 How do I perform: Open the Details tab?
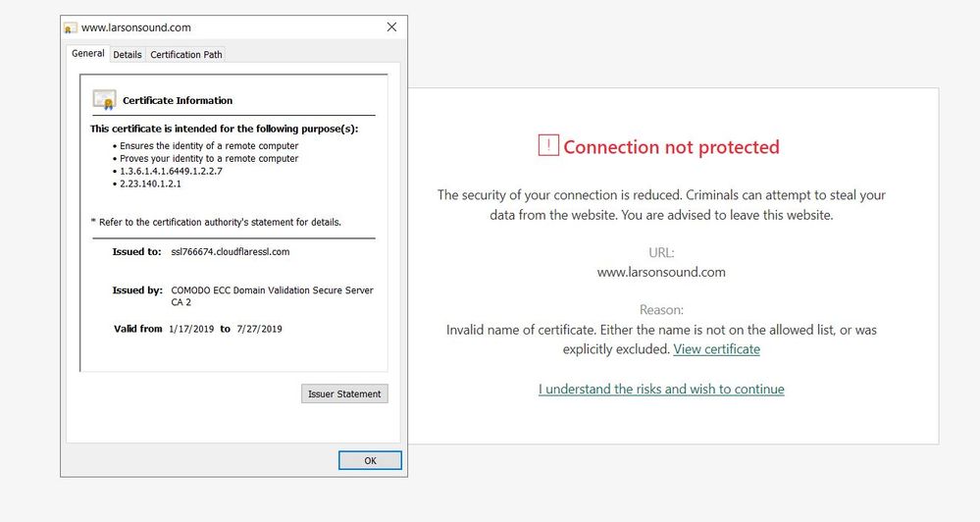click(128, 55)
